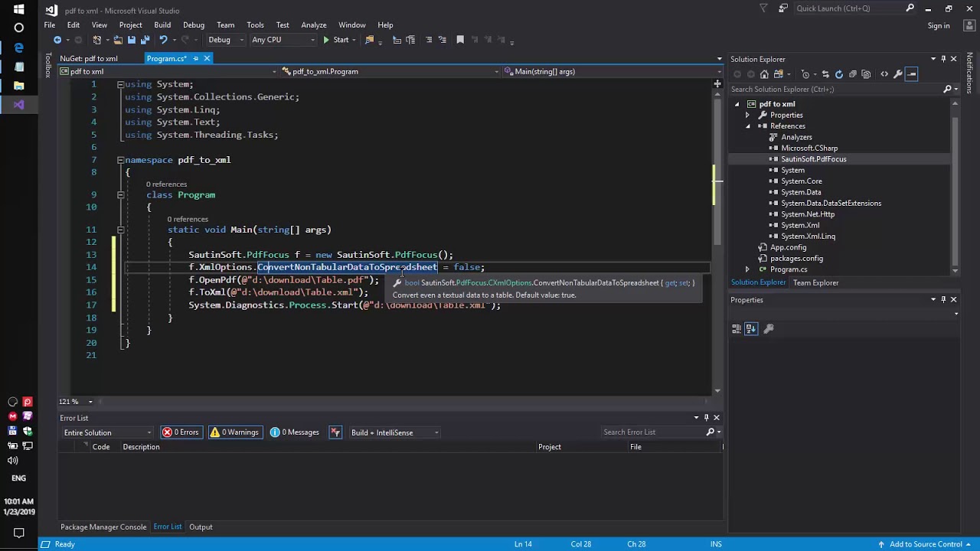Open the Toolbox side panel tab
The image size is (980, 551).
tap(47, 66)
